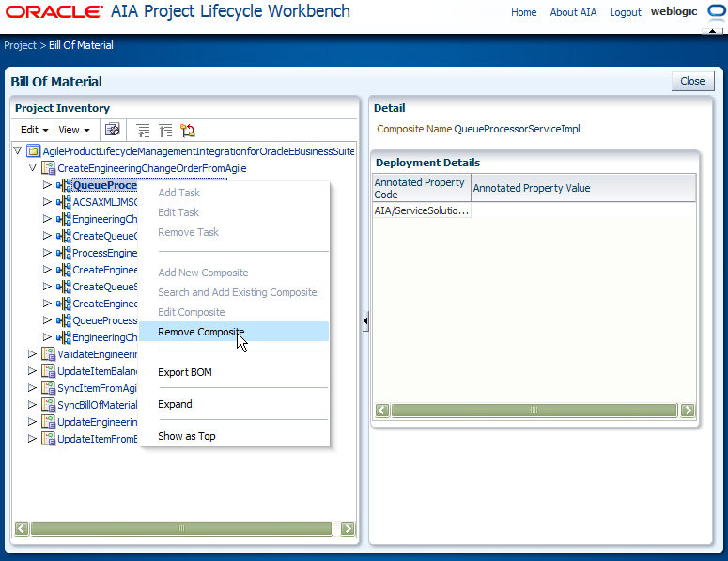Choose Remove Composite from context menu
The height and width of the screenshot is (561, 728).
(234, 332)
